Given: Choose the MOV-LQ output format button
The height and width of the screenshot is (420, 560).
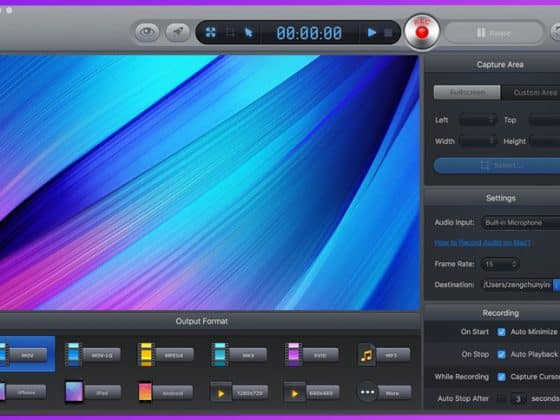Looking at the screenshot, I should point(101,355).
